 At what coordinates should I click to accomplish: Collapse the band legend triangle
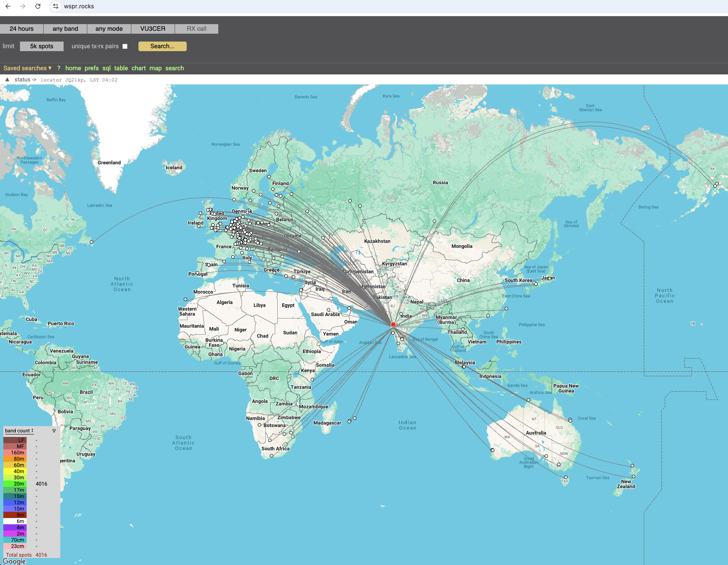pos(54,431)
